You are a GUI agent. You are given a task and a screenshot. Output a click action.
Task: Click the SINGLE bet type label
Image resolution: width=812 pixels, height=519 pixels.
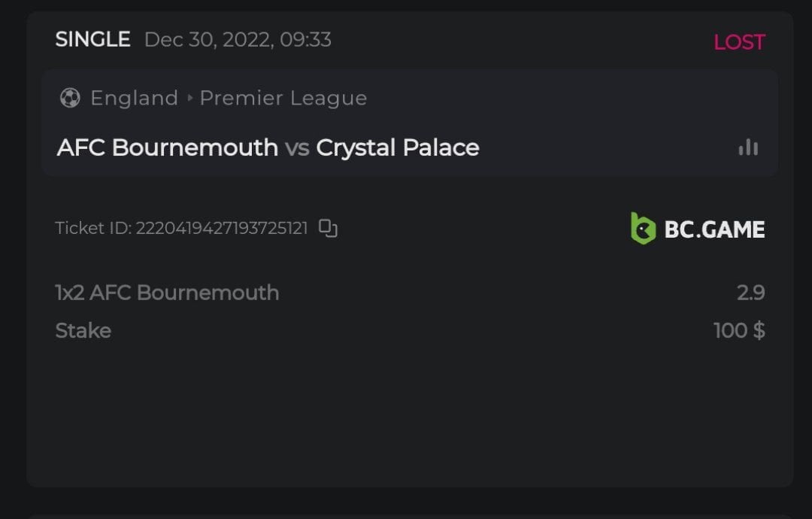coord(92,39)
